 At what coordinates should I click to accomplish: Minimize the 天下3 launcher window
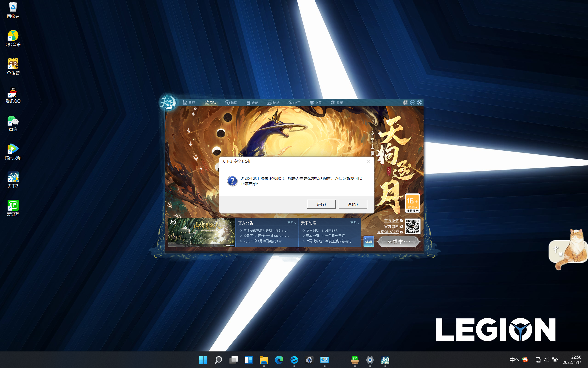coord(413,103)
